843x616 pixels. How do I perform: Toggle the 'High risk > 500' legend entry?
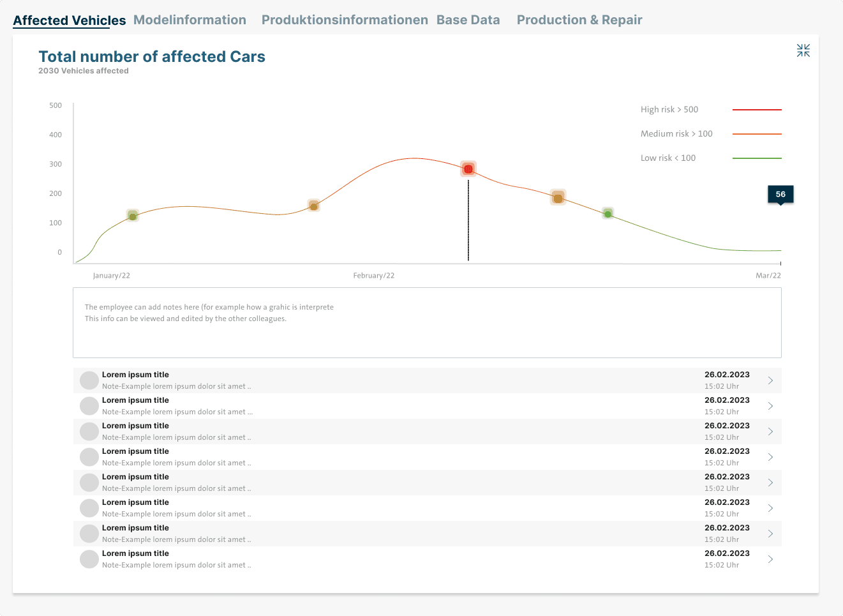(x=669, y=109)
